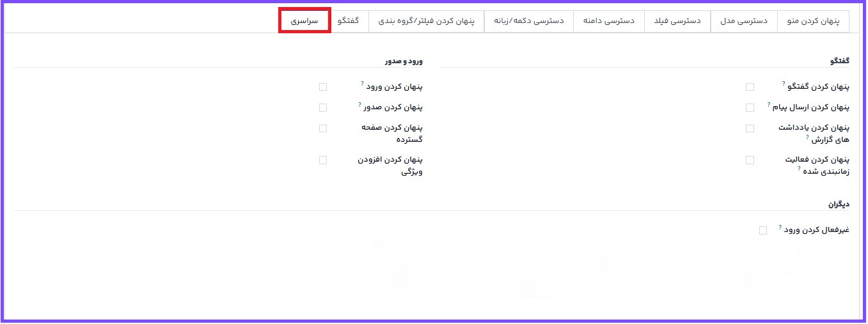This screenshot has width=868, height=324.
Task: Open the دسترسی دکمه/زبانه tab
Action: click(x=528, y=21)
